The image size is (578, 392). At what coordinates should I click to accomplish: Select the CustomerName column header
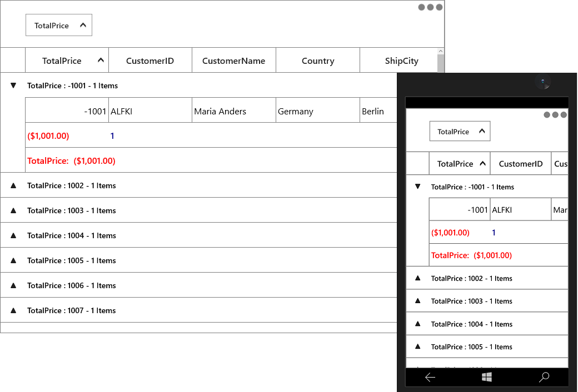[234, 61]
